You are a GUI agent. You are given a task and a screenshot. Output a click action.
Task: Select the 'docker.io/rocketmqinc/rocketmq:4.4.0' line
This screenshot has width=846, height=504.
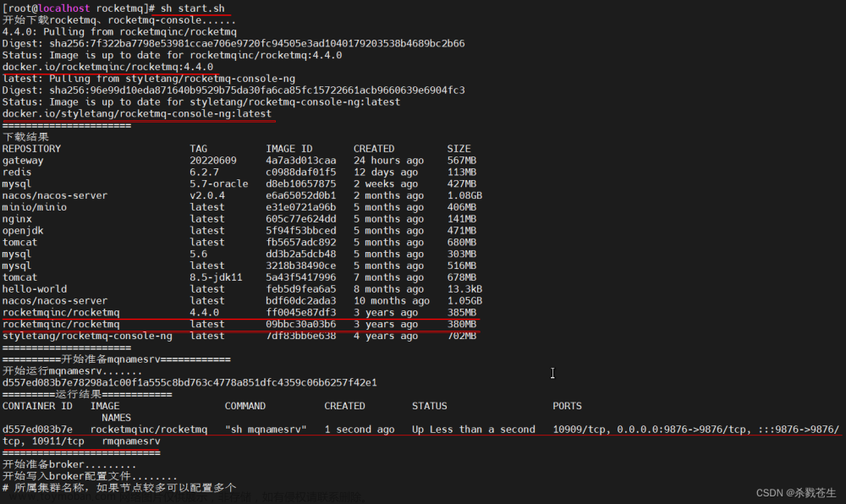[108, 67]
